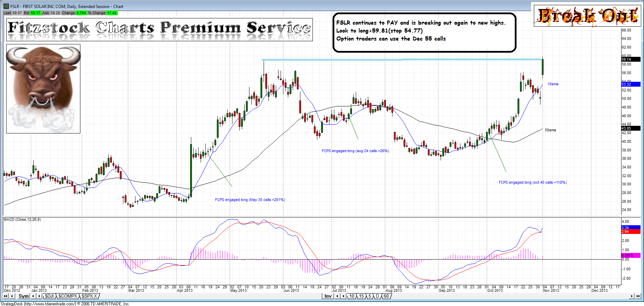Click the blue 3.34 MACD value marker
Image resolution: width=644 pixels, height=306 pixels.
tap(630, 227)
